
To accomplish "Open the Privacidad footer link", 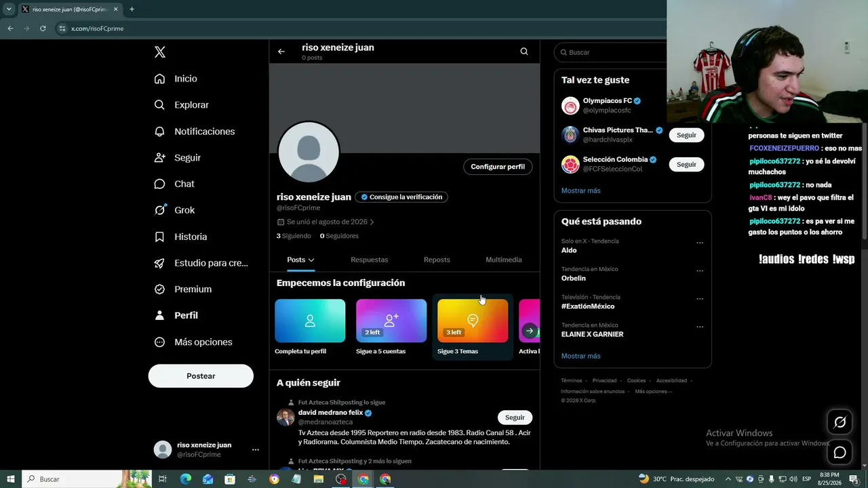I will (x=605, y=380).
